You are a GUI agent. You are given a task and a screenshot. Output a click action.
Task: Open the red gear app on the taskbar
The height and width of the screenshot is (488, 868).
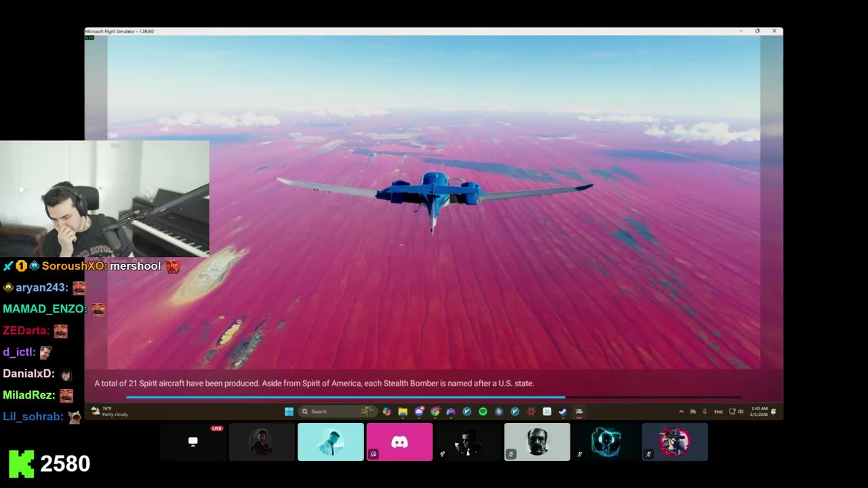coord(531,411)
